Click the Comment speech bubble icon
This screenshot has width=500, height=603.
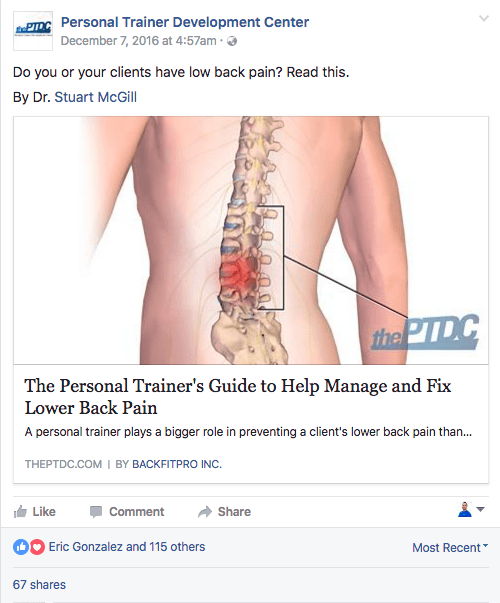(x=96, y=512)
